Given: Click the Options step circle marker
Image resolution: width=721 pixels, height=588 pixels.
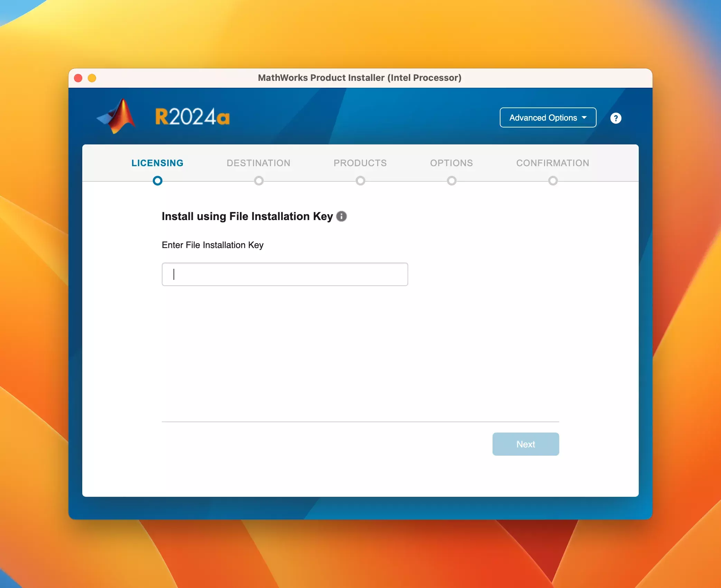Looking at the screenshot, I should (451, 181).
